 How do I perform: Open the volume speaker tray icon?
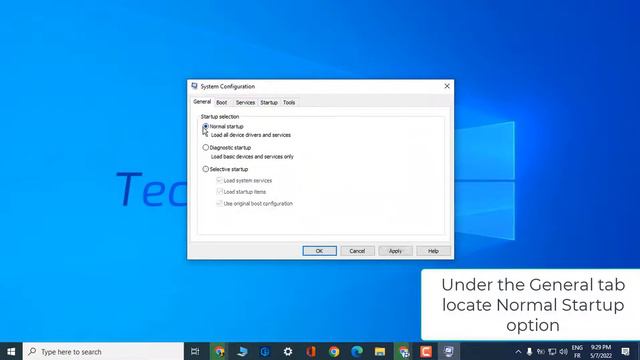point(564,351)
